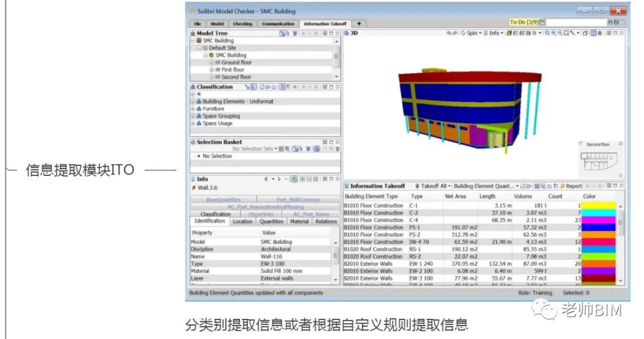Expand the Furniture classification
644x339 pixels.
193,109
